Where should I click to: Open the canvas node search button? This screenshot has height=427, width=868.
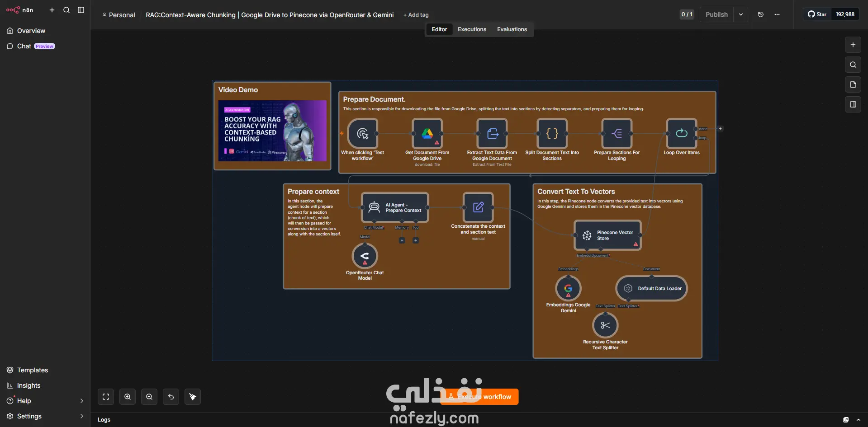click(x=853, y=65)
